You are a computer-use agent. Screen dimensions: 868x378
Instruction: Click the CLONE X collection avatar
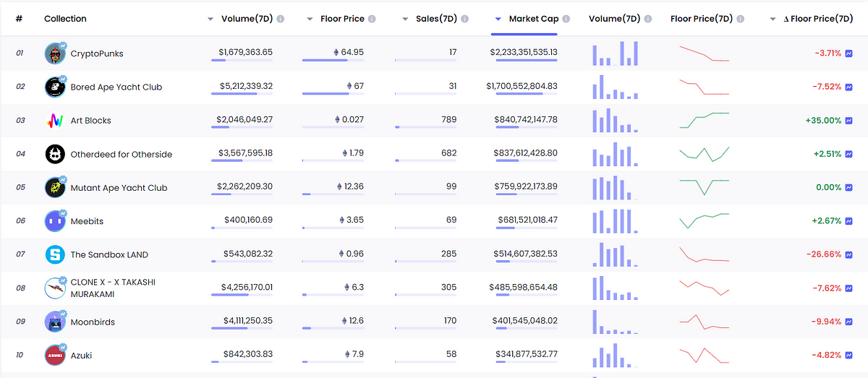(x=55, y=288)
